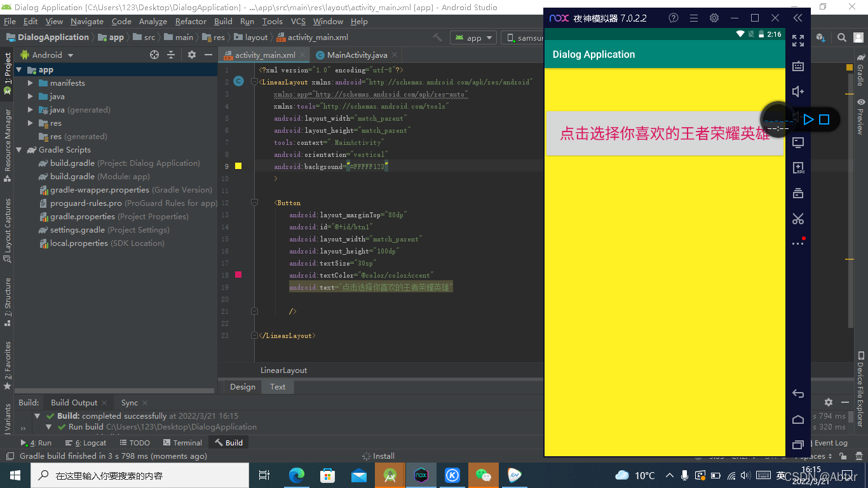Click the build hammer icon in toolbar
The width and height of the screenshot is (868, 488).
[438, 37]
